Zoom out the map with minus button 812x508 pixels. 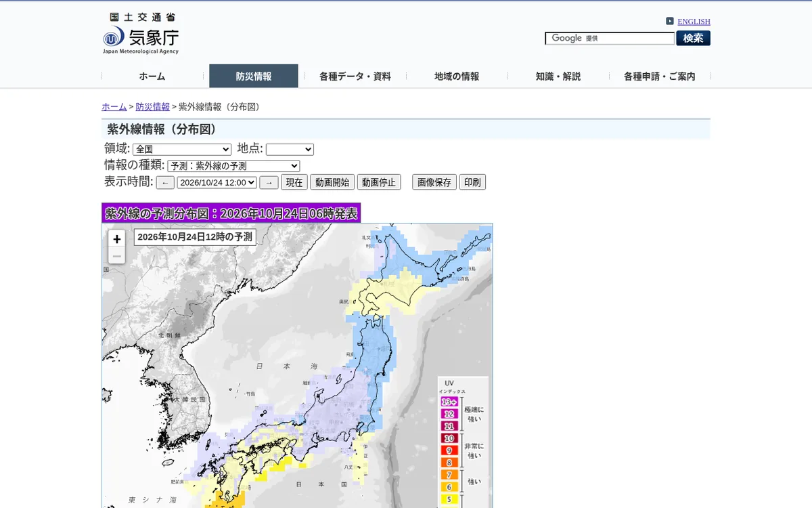pyautogui.click(x=117, y=256)
